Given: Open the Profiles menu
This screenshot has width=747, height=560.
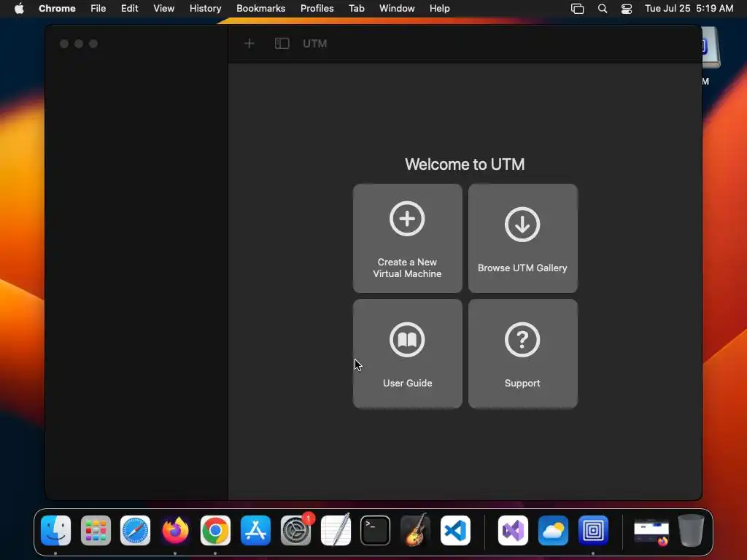Looking at the screenshot, I should click(317, 9).
